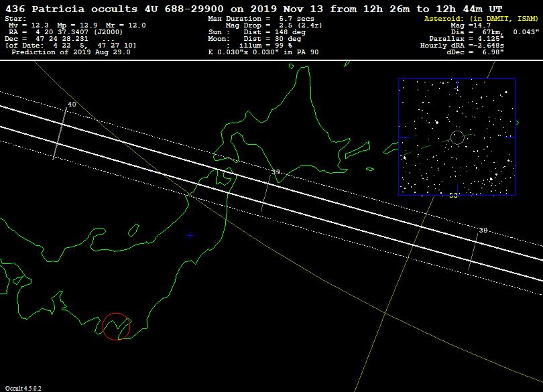543x392 pixels.
Task: Click the error ellipse 'in PA 90' line
Action: pyautogui.click(x=263, y=52)
